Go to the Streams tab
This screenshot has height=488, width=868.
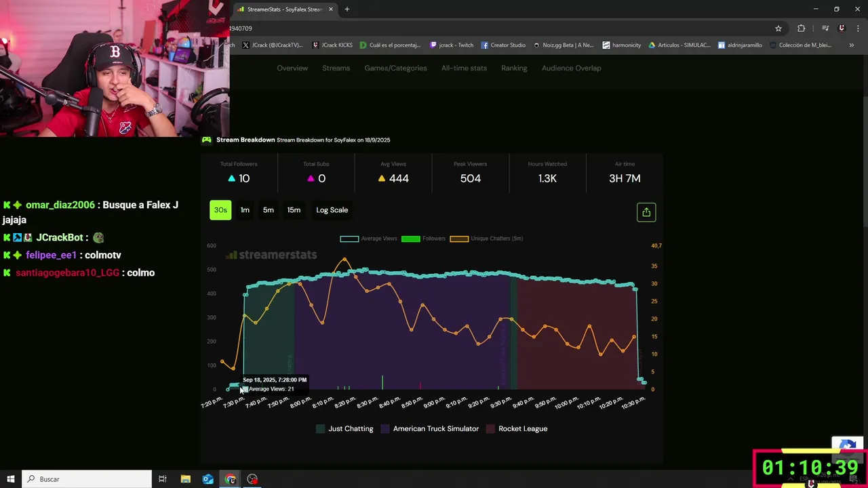click(336, 68)
